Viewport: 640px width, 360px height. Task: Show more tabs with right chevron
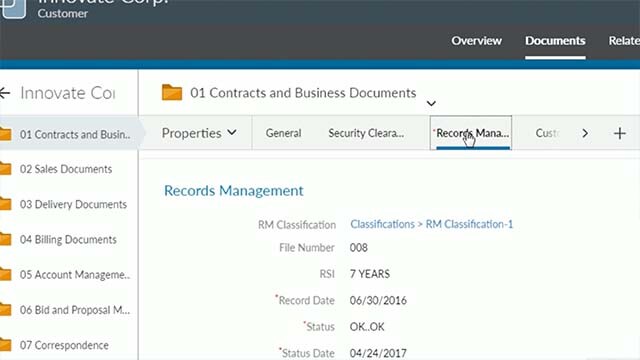(x=585, y=133)
